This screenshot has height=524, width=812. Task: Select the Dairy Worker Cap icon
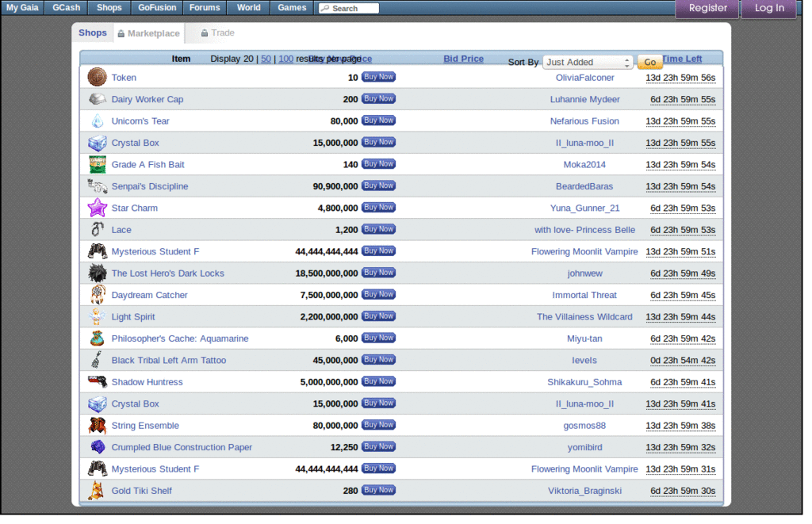(x=97, y=98)
